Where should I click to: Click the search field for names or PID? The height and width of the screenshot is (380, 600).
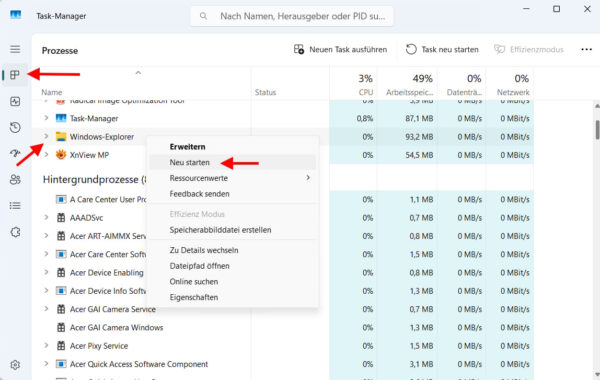(292, 16)
